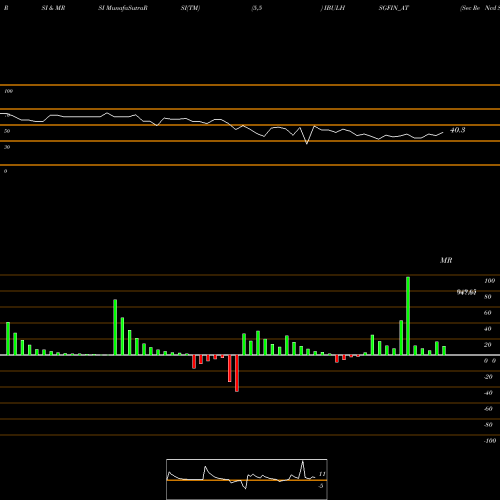Click the ')IBULH' header text
This screenshot has width=500, height=500.
333,8
